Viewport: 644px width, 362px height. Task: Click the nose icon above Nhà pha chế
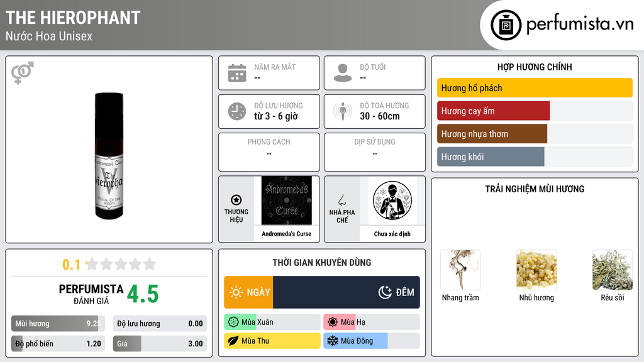pyautogui.click(x=341, y=200)
